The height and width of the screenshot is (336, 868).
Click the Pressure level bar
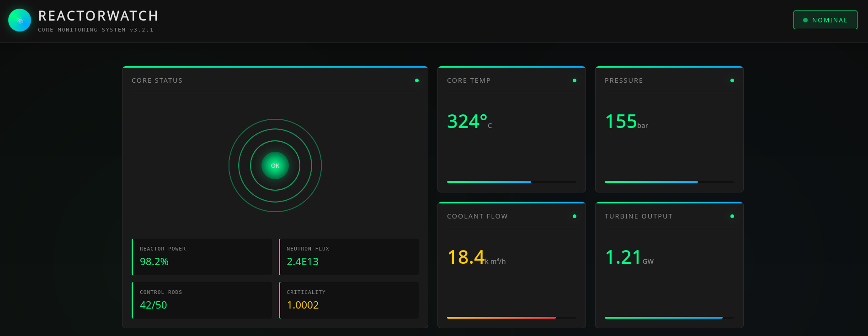click(669, 182)
